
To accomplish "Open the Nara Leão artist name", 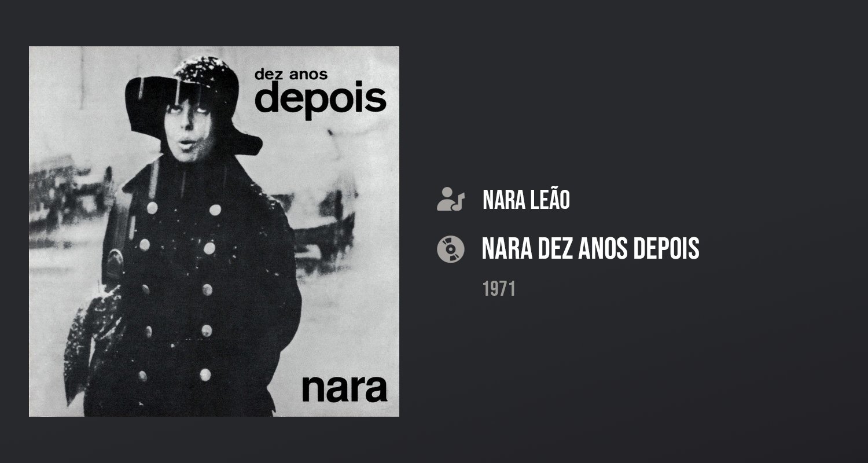I will [x=526, y=200].
